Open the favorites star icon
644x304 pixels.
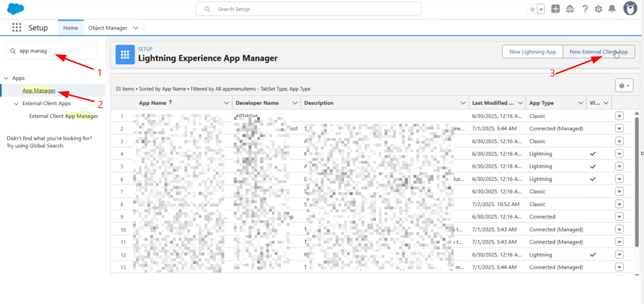[532, 9]
